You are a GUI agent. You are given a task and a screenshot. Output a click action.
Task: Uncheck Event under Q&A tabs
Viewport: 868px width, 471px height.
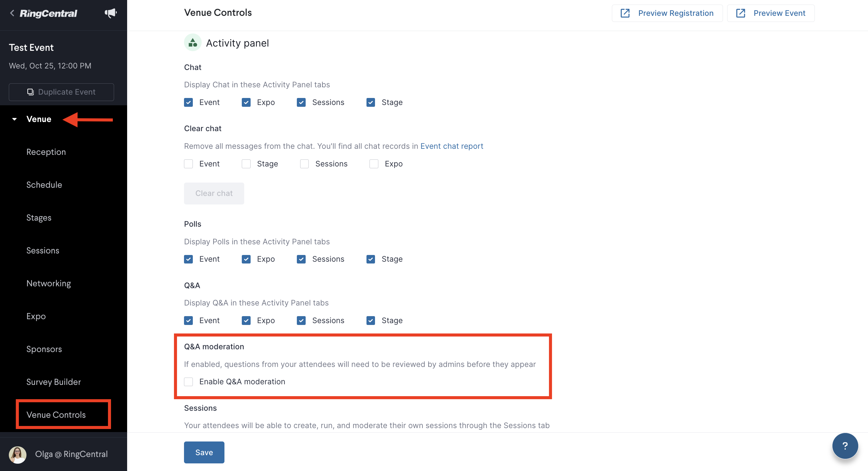click(188, 321)
